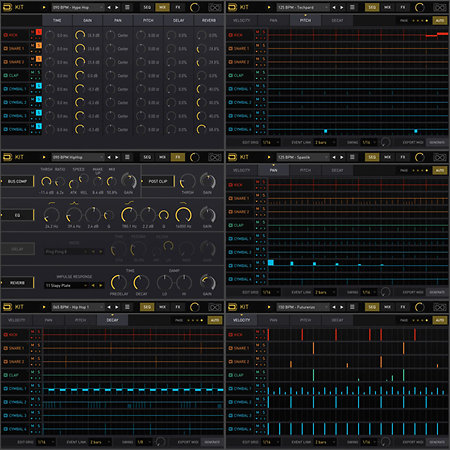Click the KIT logo in the mixer panel
This screenshot has height=450, width=450.
click(x=13, y=7)
